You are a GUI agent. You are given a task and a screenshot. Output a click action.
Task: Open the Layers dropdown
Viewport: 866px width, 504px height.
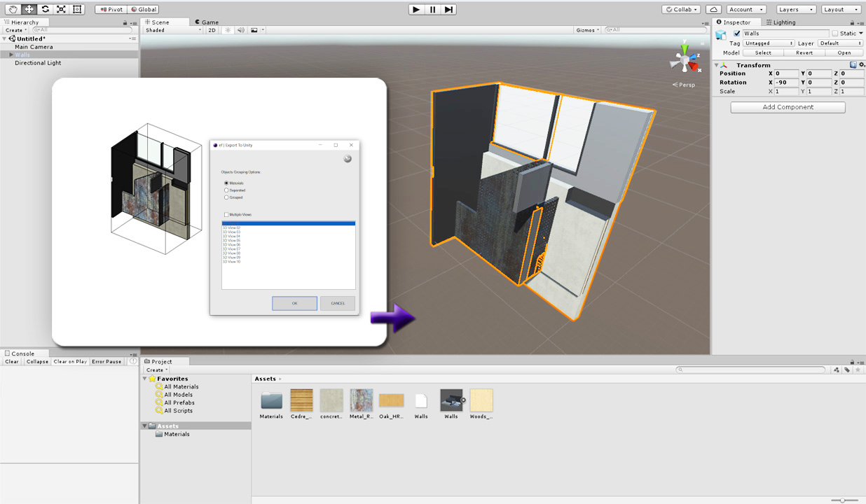[795, 10]
